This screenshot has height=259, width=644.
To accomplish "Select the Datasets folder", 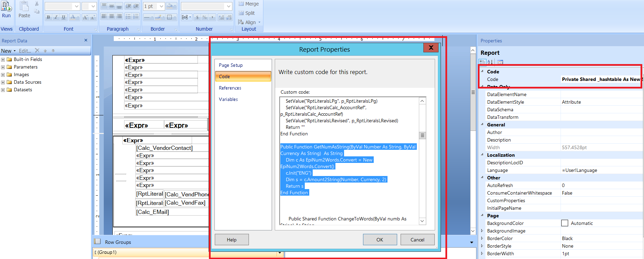I will [x=23, y=90].
